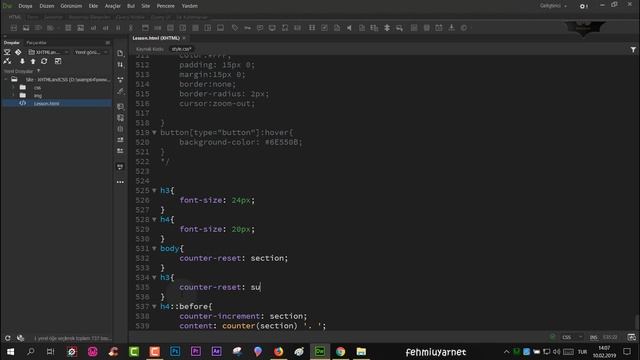The height and width of the screenshot is (360, 640).
Task: Put files with the up arrow icon
Action: click(33, 61)
